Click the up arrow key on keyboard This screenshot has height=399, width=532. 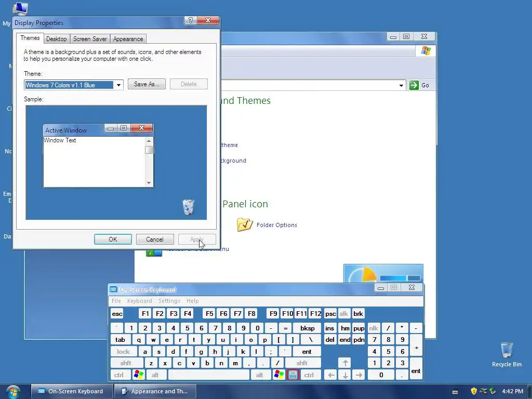(345, 363)
